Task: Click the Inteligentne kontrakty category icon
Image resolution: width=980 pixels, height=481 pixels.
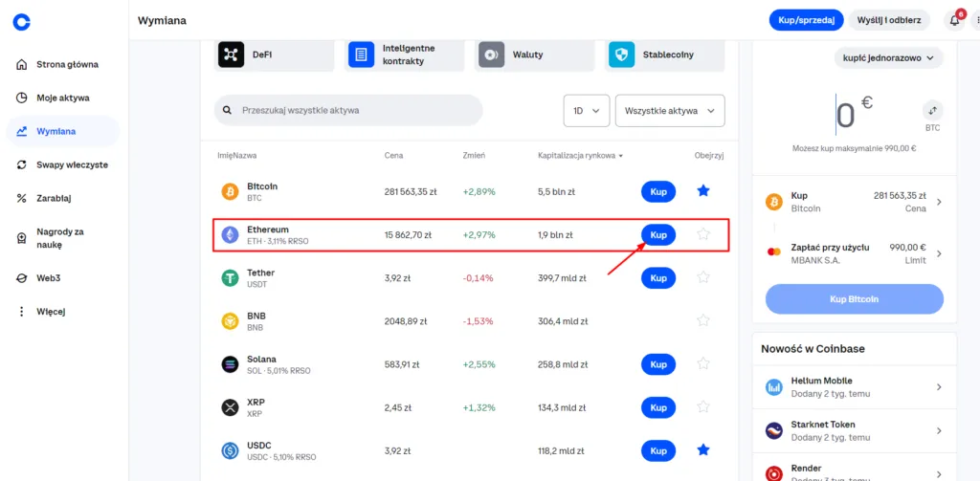Action: click(361, 55)
